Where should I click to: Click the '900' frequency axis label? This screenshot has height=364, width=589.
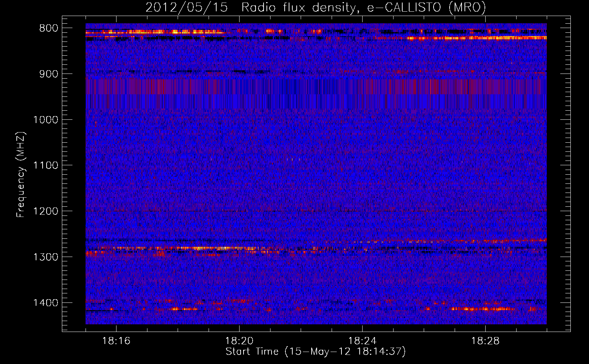click(48, 74)
